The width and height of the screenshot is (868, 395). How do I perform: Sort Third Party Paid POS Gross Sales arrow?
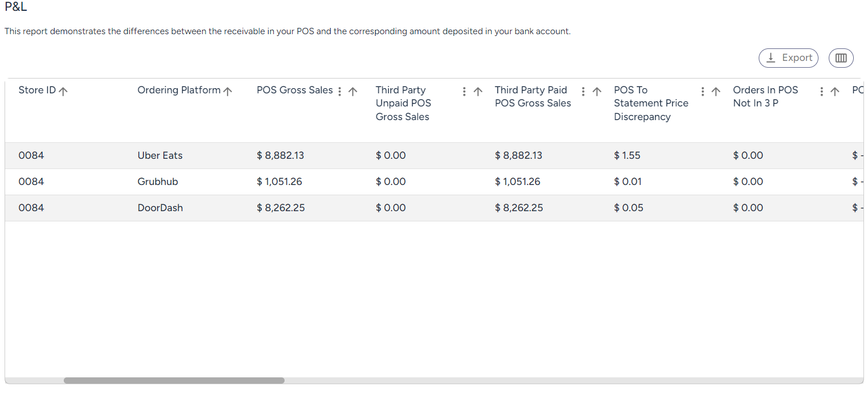(597, 91)
